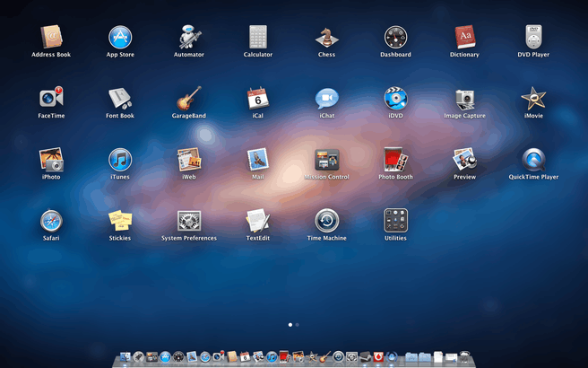Open Mission Control from Launchpad grid
The width and height of the screenshot is (588, 368).
pyautogui.click(x=326, y=159)
